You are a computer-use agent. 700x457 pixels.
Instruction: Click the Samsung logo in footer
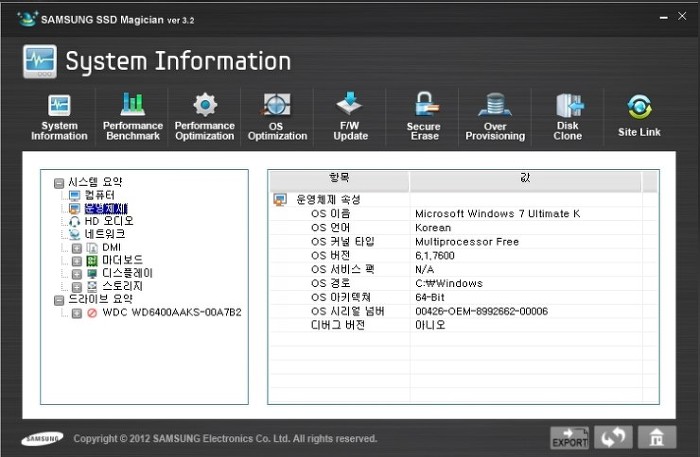pos(42,439)
